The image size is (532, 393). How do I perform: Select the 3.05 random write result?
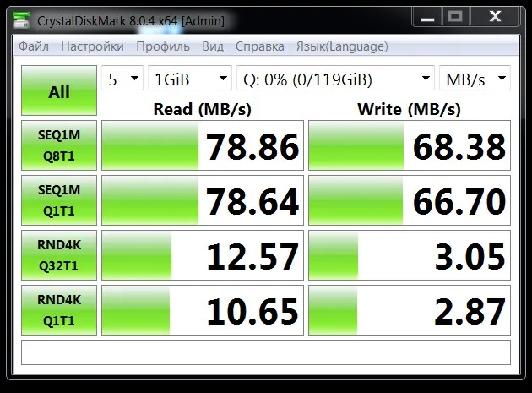coord(410,255)
